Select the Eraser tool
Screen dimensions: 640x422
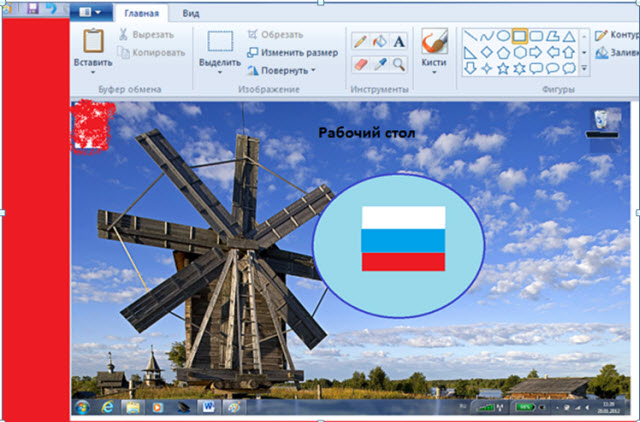tap(361, 64)
